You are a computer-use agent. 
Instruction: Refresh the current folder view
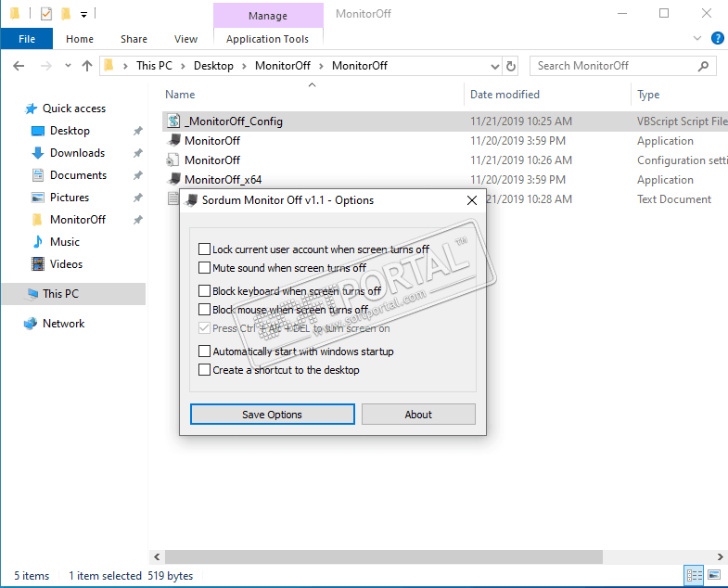511,66
